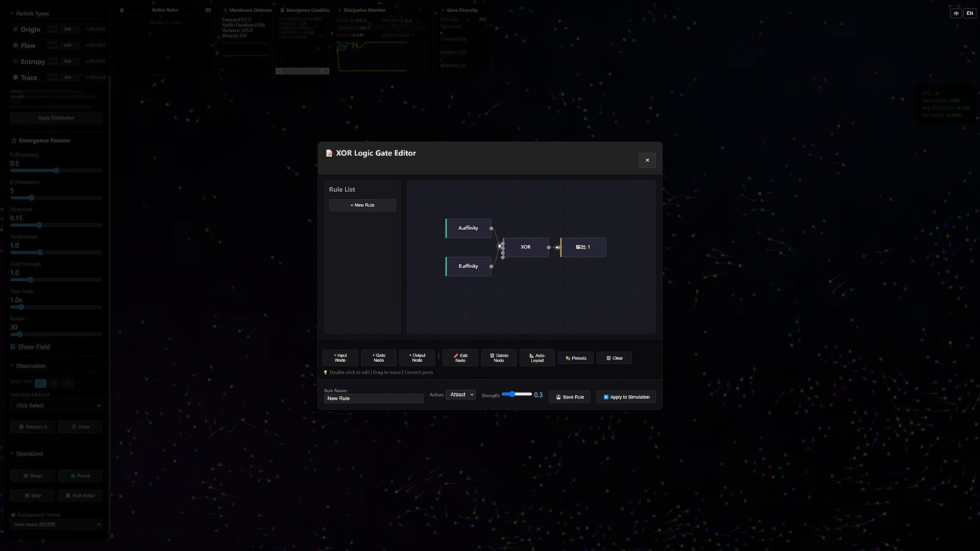Switch language to Chinese (中)
Image resolution: width=980 pixels, height=551 pixels.
[x=956, y=13]
